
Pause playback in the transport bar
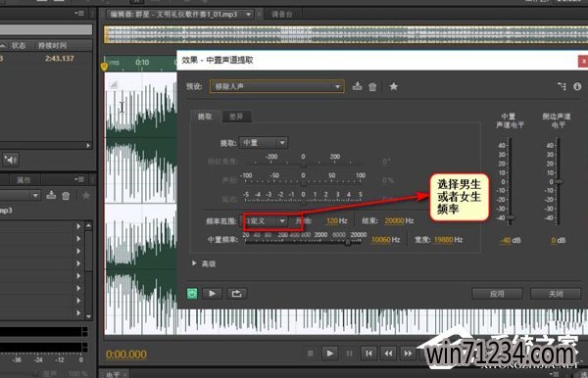tap(349, 354)
